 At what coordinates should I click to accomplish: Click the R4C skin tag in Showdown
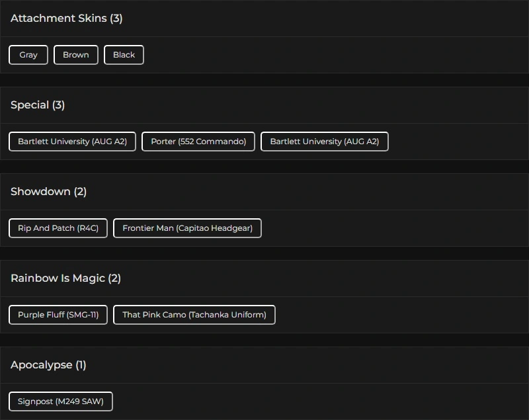click(x=58, y=228)
